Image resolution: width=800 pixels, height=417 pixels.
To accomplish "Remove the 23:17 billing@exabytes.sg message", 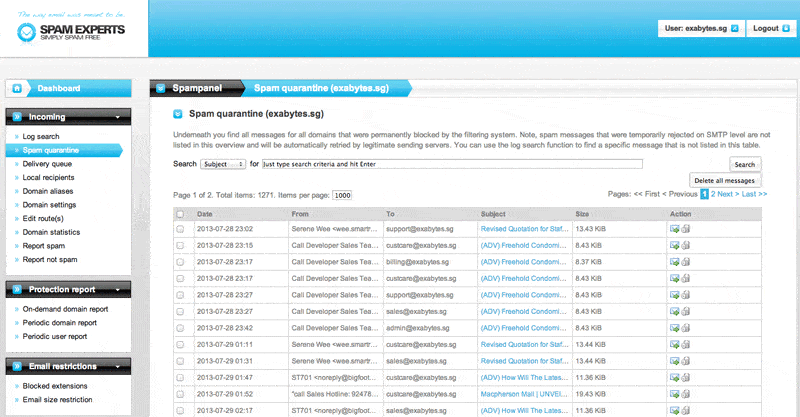I will [686, 262].
